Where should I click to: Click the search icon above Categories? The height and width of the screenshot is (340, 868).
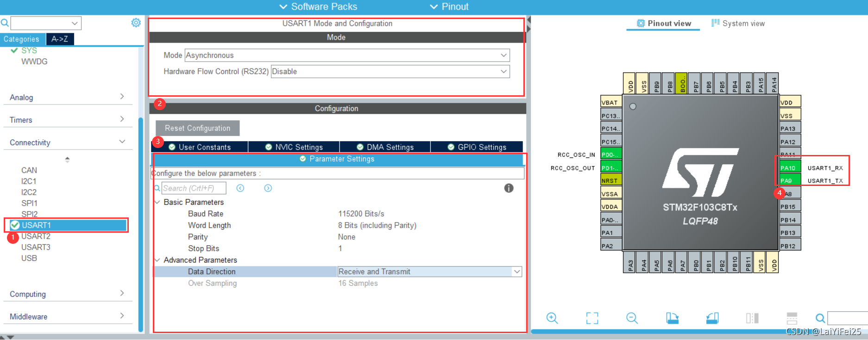(5, 23)
